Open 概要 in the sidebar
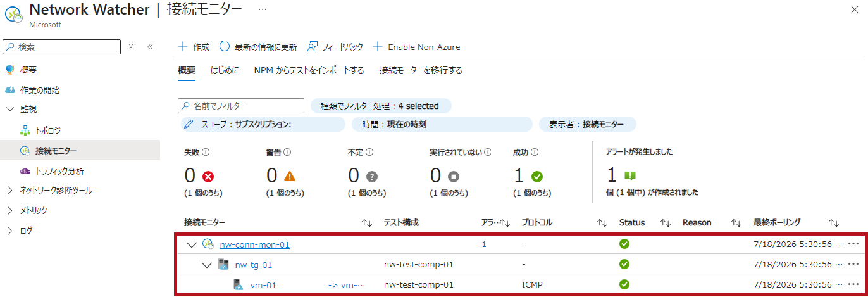This screenshot has height=297, width=868. pos(28,70)
